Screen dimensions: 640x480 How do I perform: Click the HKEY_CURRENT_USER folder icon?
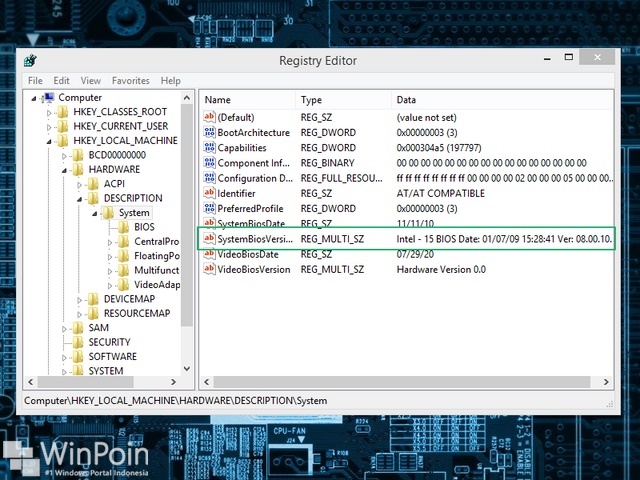tap(63, 126)
